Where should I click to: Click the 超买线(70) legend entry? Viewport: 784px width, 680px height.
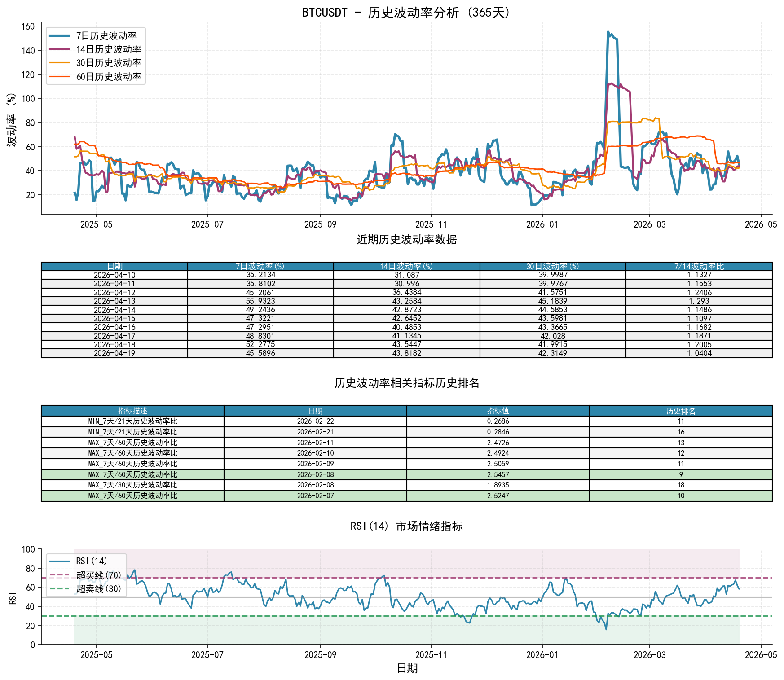click(x=85, y=575)
